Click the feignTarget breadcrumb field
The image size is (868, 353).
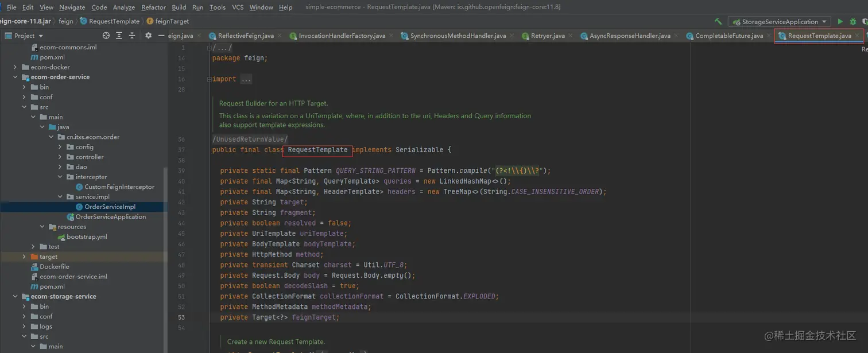point(168,21)
